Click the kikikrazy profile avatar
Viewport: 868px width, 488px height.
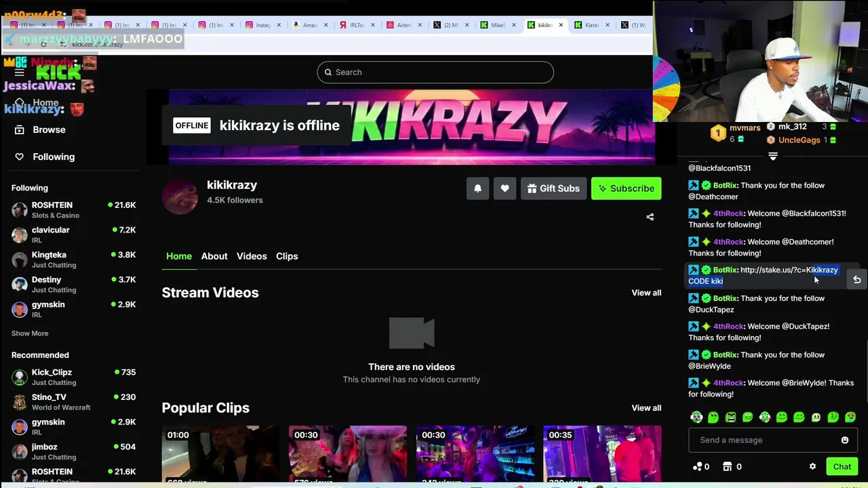[x=180, y=197]
